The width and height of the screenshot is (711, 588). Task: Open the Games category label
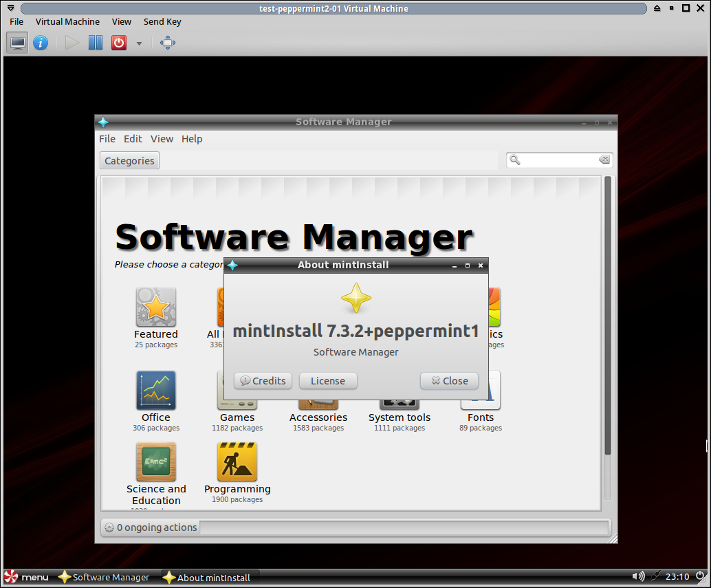(237, 417)
